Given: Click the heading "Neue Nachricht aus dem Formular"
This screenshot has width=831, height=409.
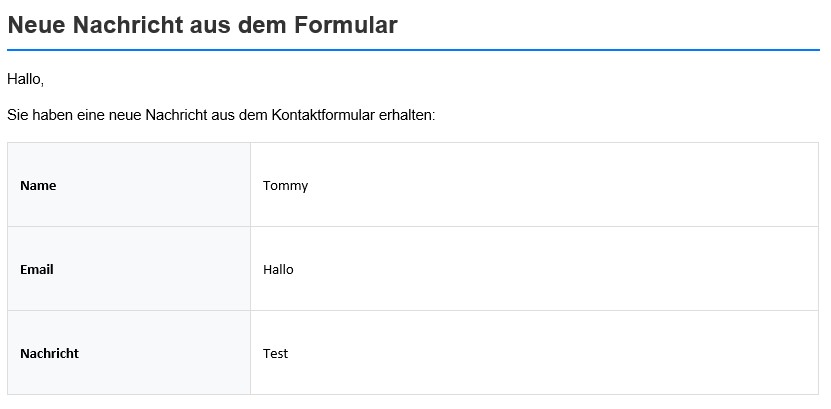Looking at the screenshot, I should coord(202,26).
